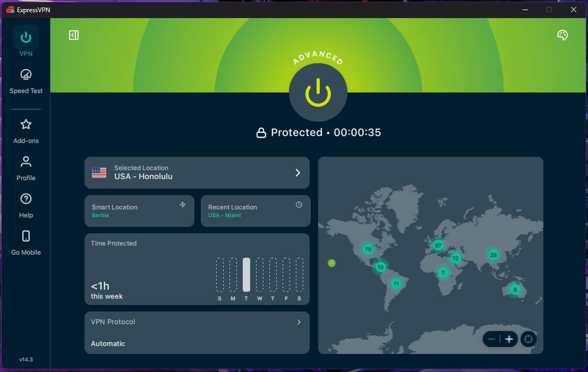Click the big power button to disconnect
The width and height of the screenshot is (588, 372).
pos(318,92)
